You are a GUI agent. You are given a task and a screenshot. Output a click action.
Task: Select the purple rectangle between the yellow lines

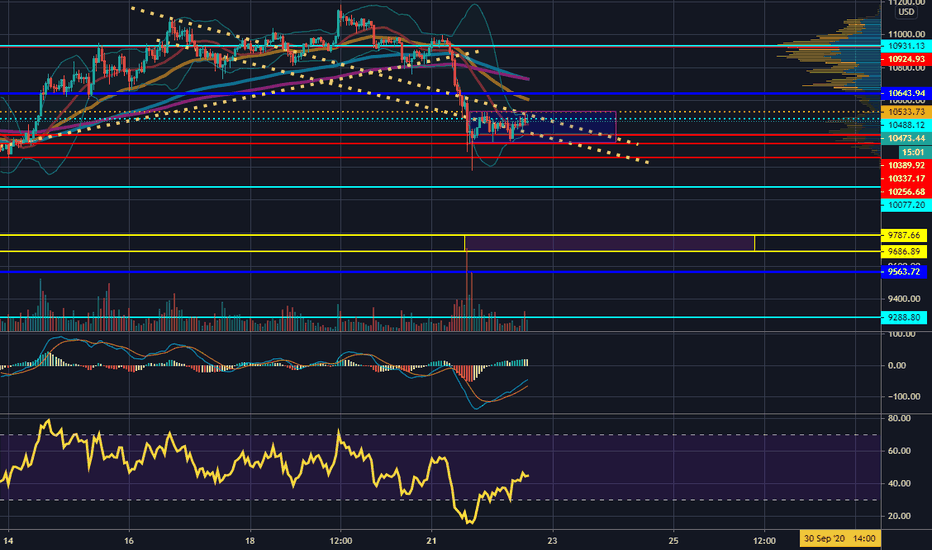pos(609,243)
